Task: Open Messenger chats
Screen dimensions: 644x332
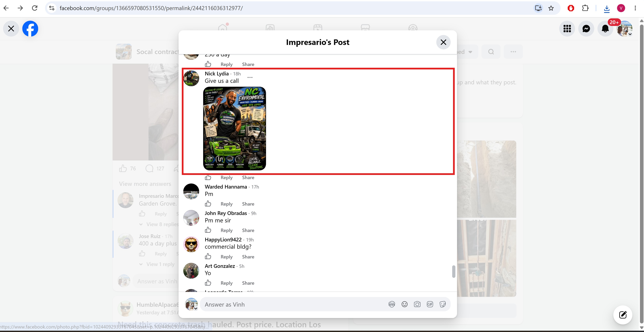Action: (586, 28)
